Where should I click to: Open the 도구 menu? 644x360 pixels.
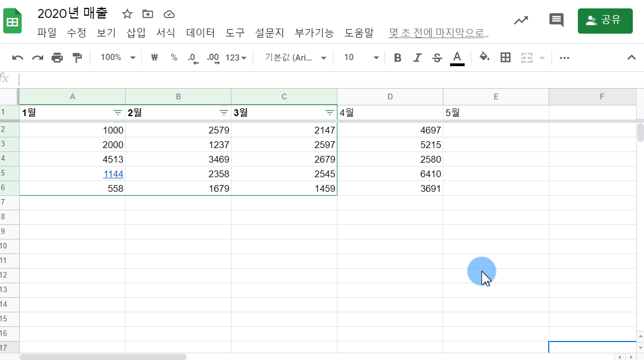click(x=235, y=33)
